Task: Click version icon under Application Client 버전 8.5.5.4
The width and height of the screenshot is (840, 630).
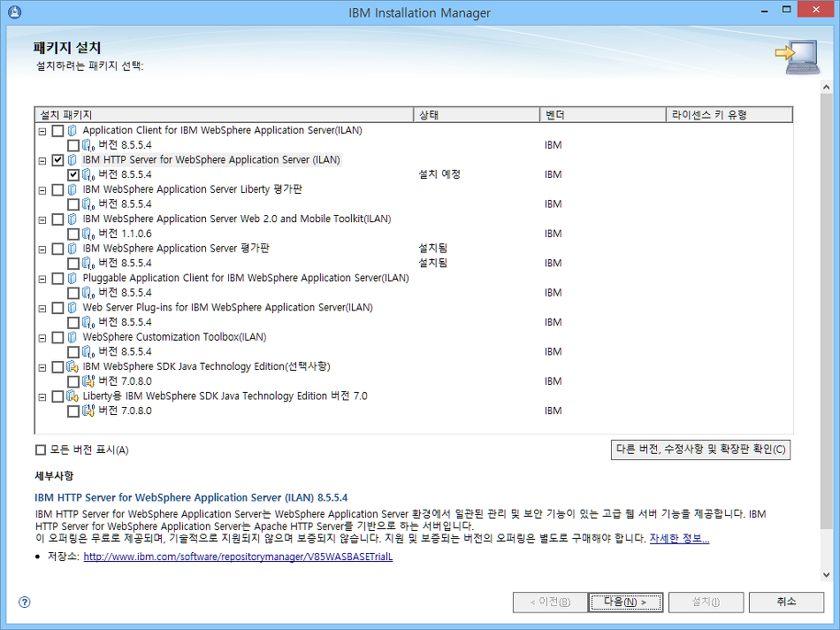Action: (88, 145)
